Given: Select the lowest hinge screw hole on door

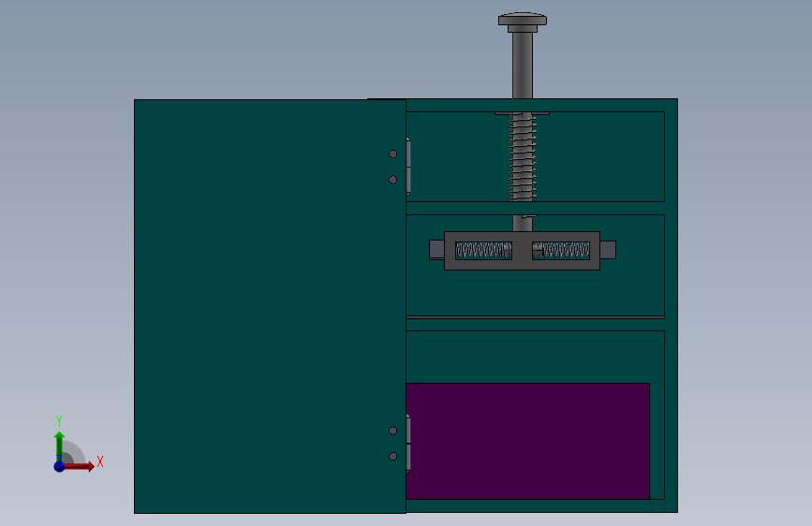Looking at the screenshot, I should click(x=393, y=456).
